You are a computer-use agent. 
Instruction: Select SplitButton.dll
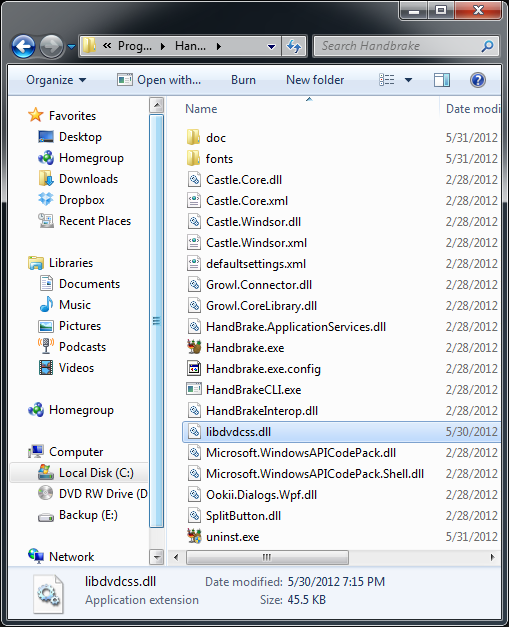(x=243, y=516)
